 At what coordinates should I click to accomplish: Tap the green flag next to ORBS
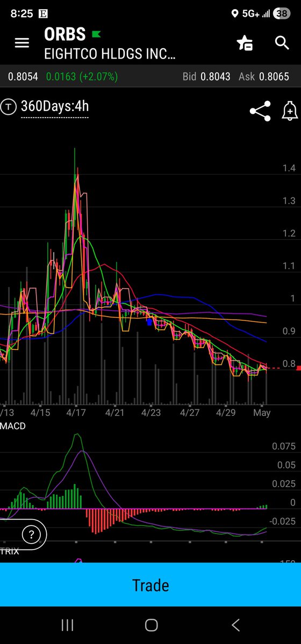[97, 34]
